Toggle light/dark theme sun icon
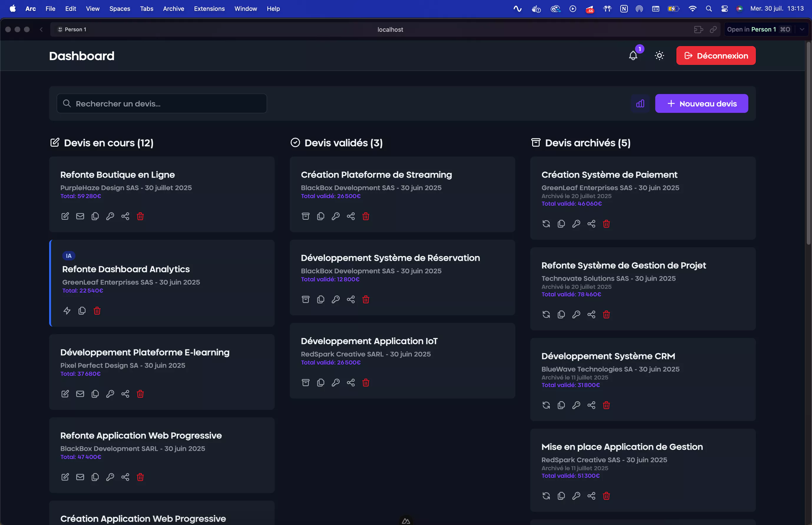812x525 pixels. [659, 56]
